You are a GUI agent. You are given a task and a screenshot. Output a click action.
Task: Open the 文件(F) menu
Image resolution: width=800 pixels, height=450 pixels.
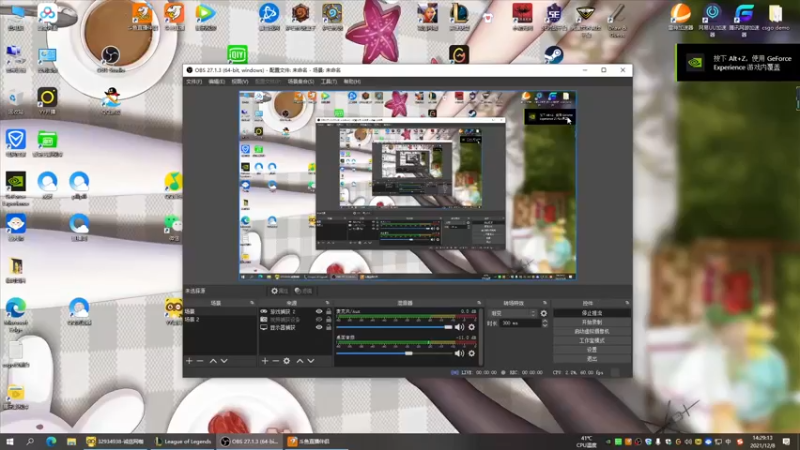point(194,82)
